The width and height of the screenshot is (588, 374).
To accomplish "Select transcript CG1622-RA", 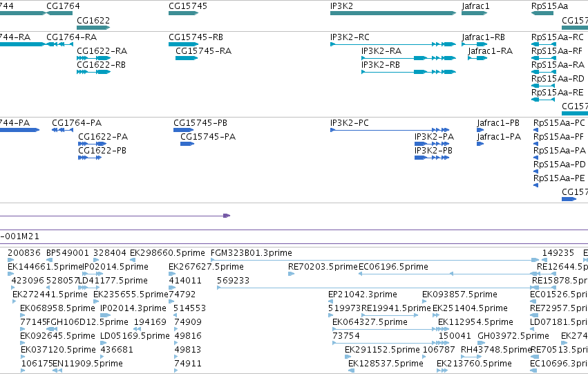I will pos(94,58).
